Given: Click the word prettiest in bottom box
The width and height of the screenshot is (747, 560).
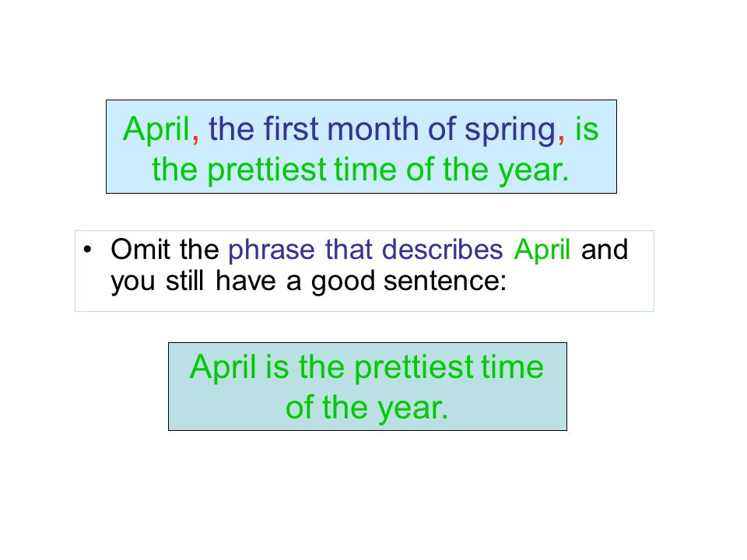Looking at the screenshot, I should tap(413, 369).
